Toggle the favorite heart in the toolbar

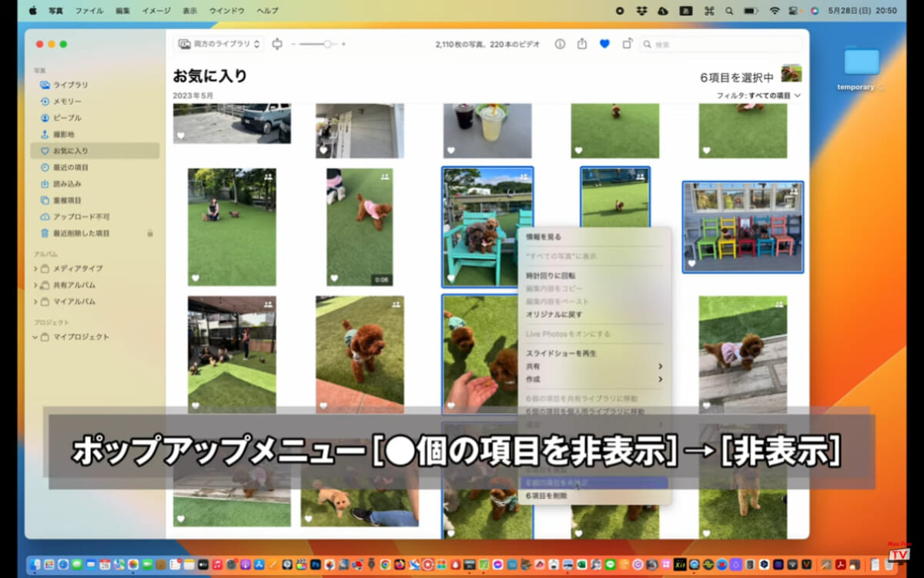604,44
